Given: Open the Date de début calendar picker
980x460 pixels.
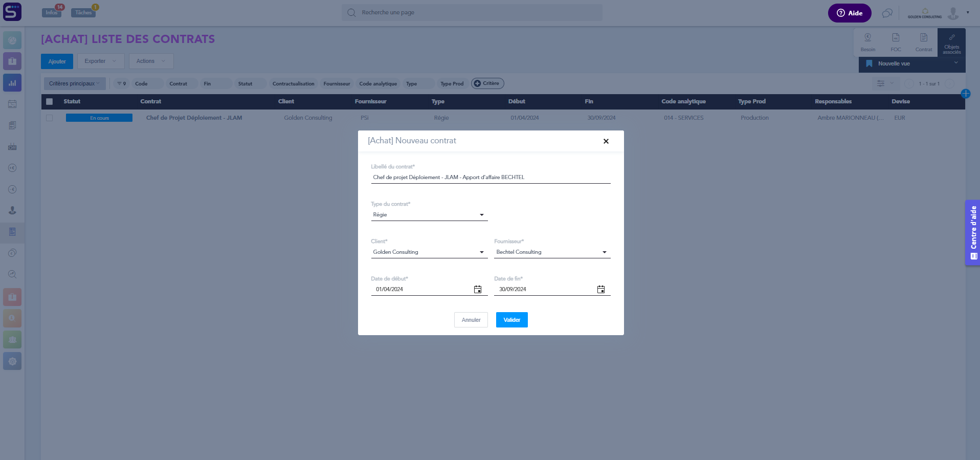Looking at the screenshot, I should [x=478, y=290].
